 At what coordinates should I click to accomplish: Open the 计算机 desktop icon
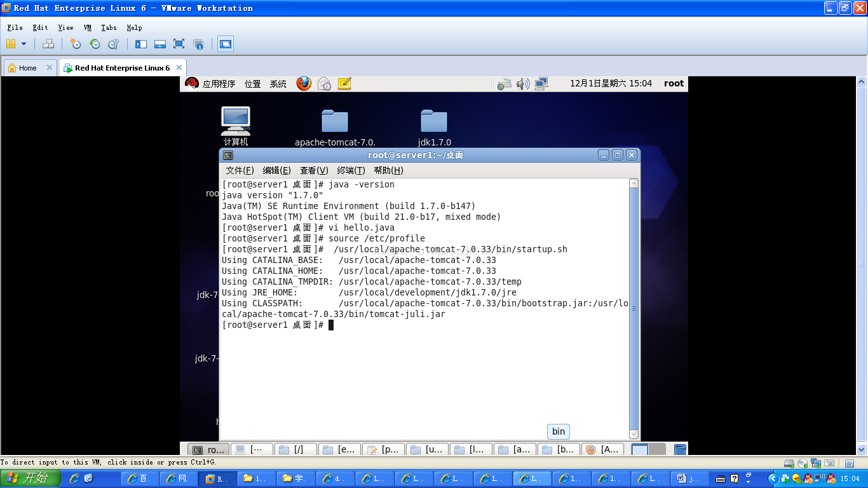236,126
